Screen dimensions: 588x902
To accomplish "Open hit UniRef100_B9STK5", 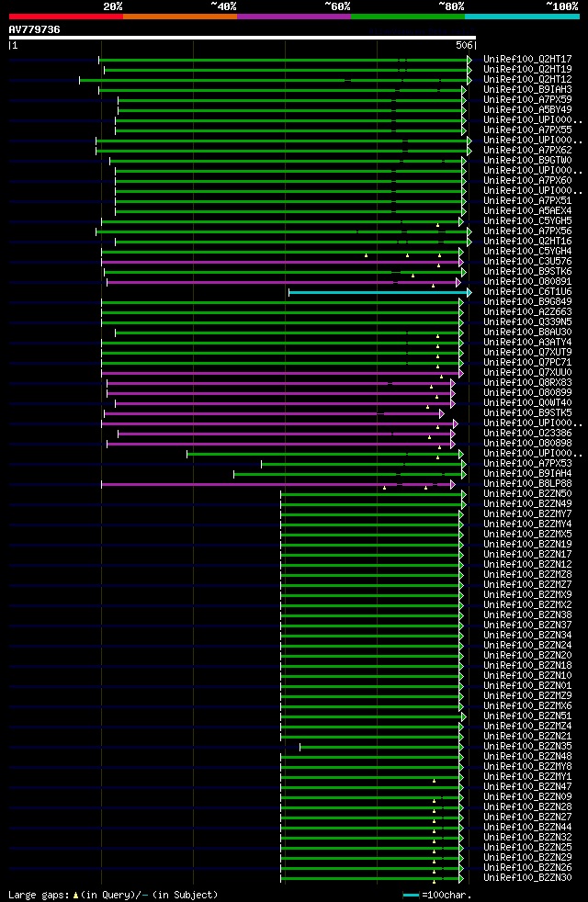I will pos(527,413).
